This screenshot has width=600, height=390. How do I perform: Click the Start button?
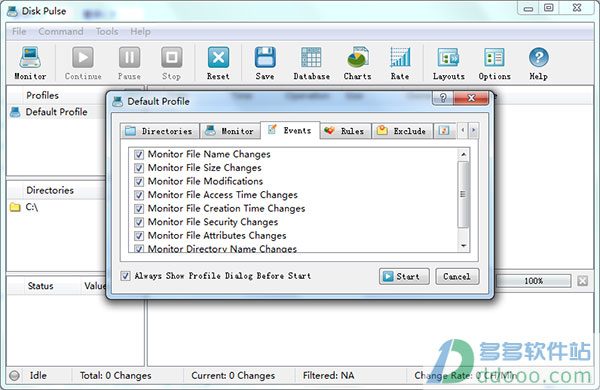click(404, 276)
